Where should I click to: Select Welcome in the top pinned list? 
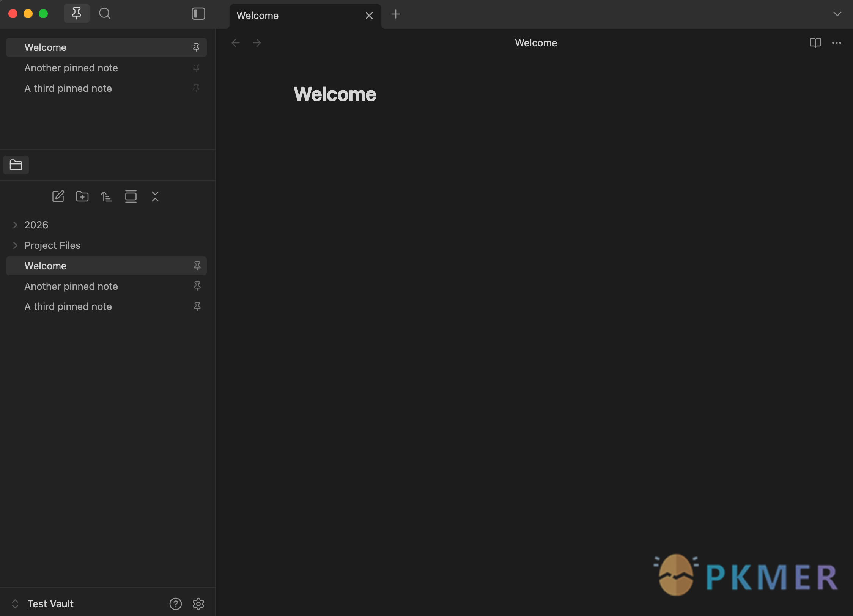(106, 47)
